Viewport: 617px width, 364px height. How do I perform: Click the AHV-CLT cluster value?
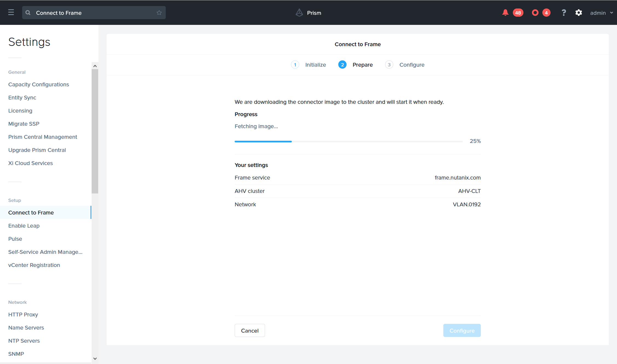[x=469, y=191]
